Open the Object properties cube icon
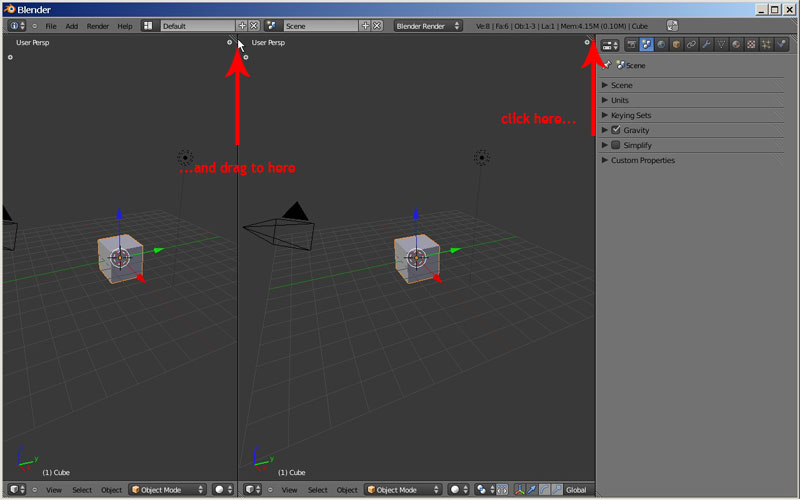Viewport: 800px width, 500px height. (676, 45)
